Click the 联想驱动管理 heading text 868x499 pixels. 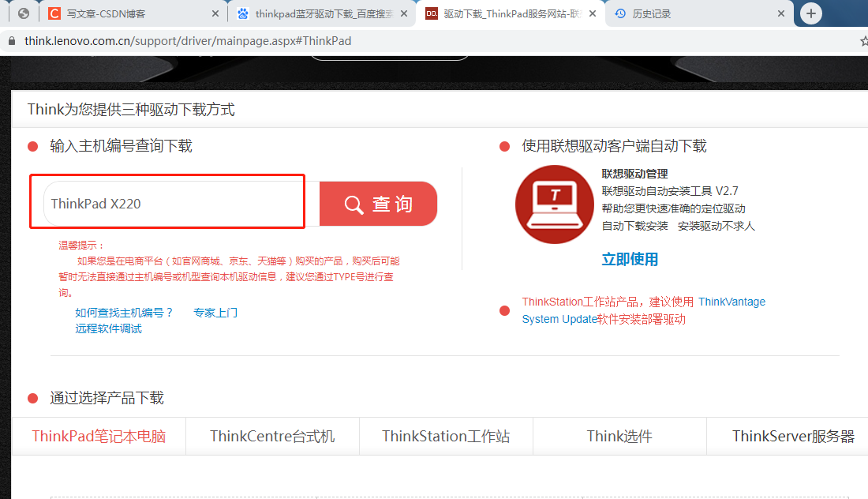click(634, 174)
